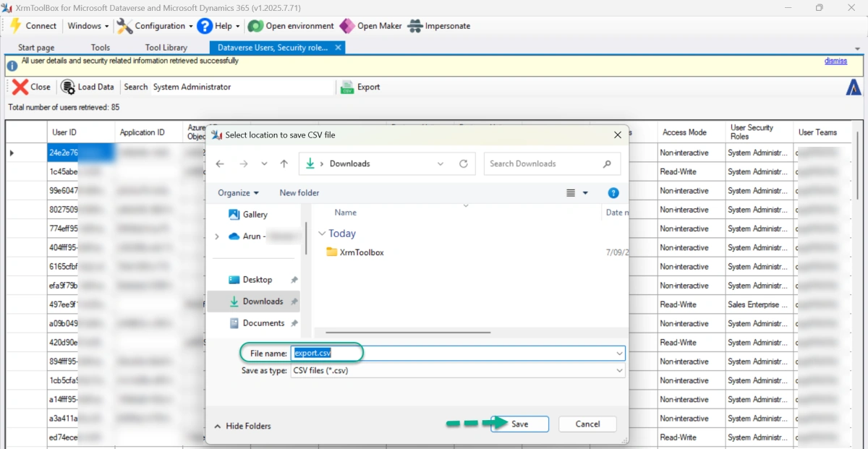
Task: Switch to the Tool Library tab
Action: pos(166,48)
